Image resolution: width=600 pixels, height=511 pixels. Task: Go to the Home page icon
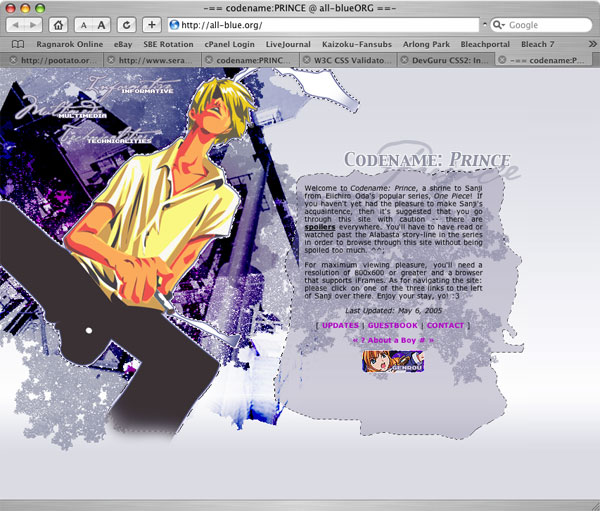(x=60, y=25)
